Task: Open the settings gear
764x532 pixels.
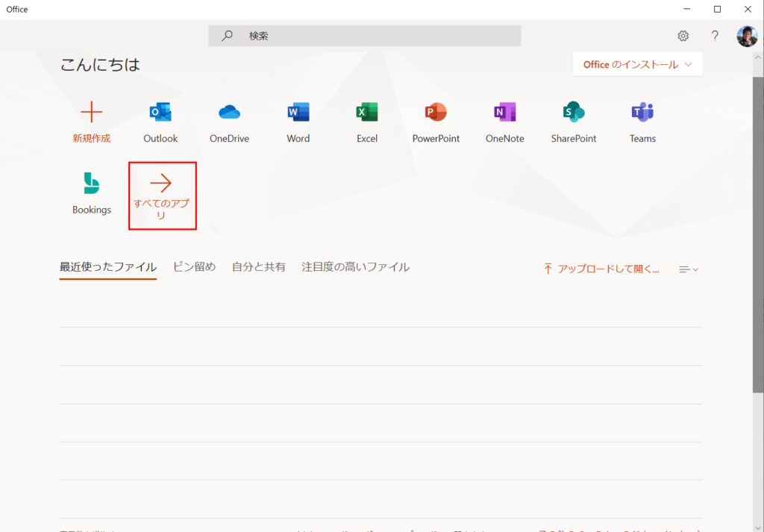Action: tap(683, 36)
